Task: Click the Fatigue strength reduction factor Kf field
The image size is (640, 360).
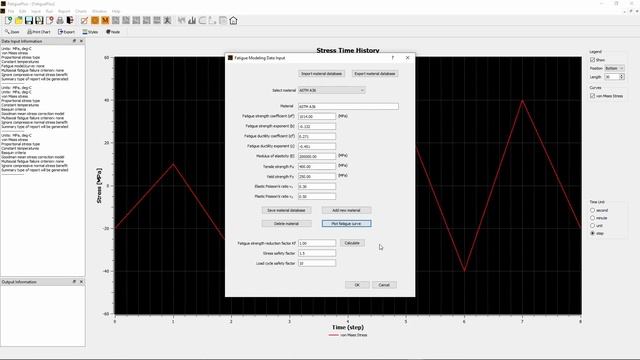Action: [x=317, y=243]
